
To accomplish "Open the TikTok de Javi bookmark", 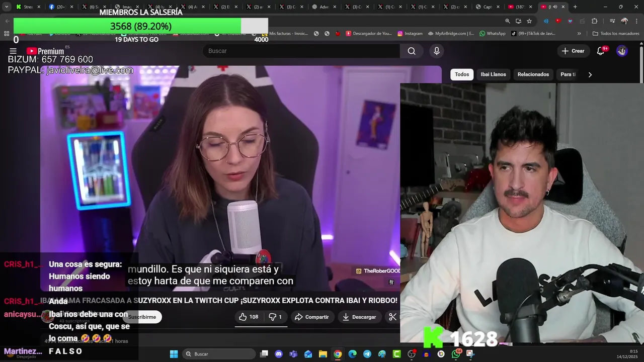I will [x=533, y=34].
